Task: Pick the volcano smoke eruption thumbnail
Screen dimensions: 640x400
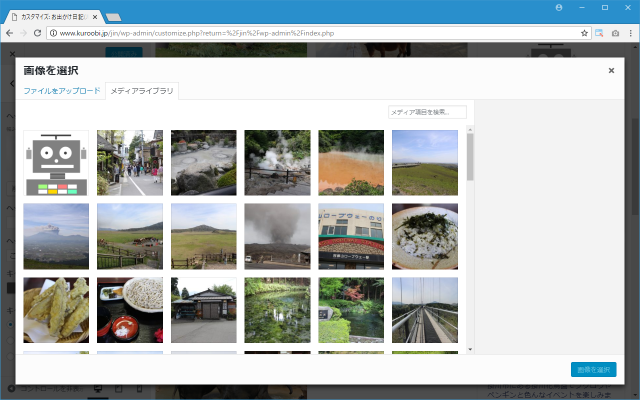Action: tap(277, 236)
